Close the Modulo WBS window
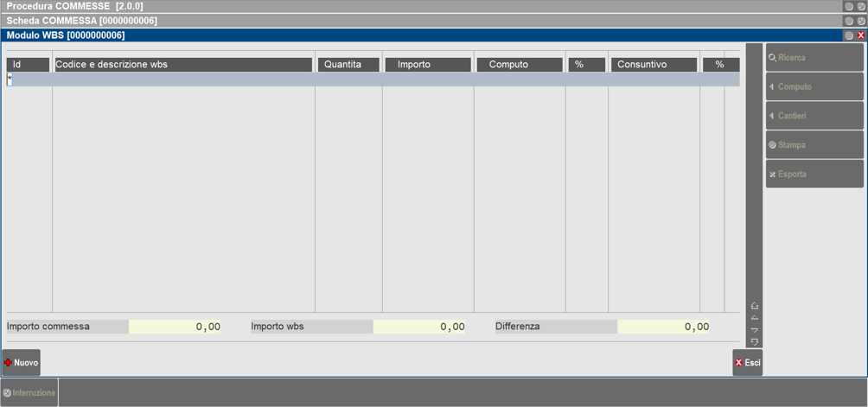868x407 pixels. click(x=860, y=35)
